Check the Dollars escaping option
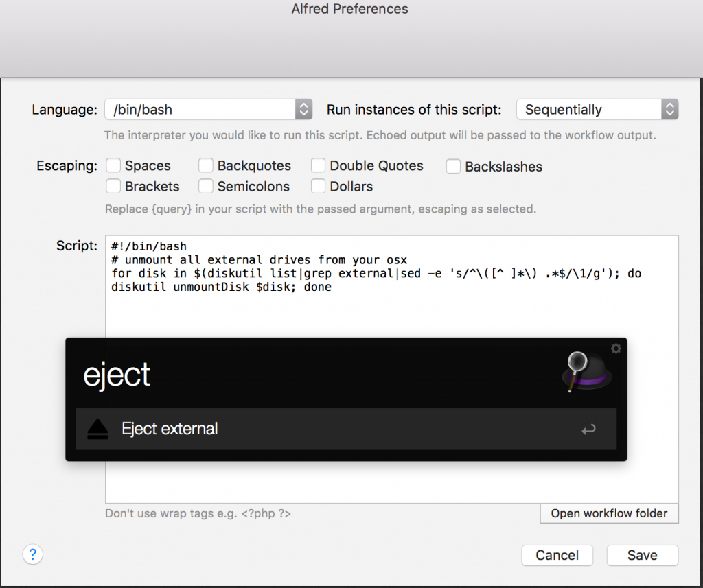The height and width of the screenshot is (588, 703). 319,186
